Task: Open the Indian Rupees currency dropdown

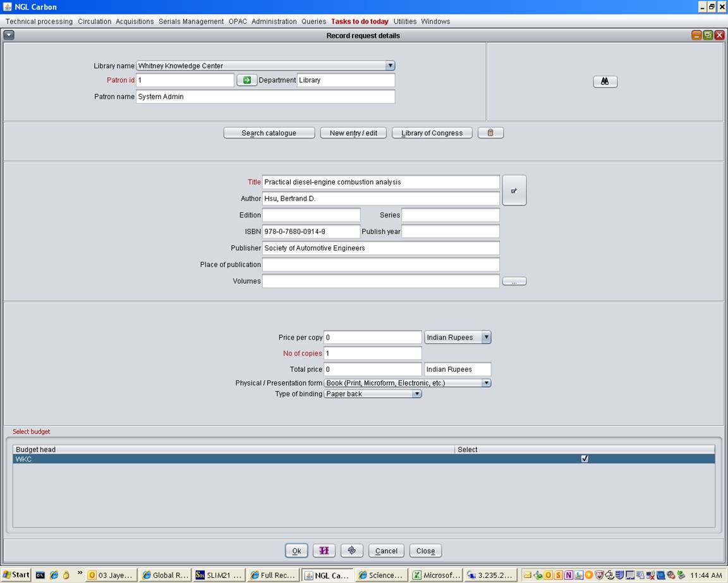Action: tap(486, 338)
